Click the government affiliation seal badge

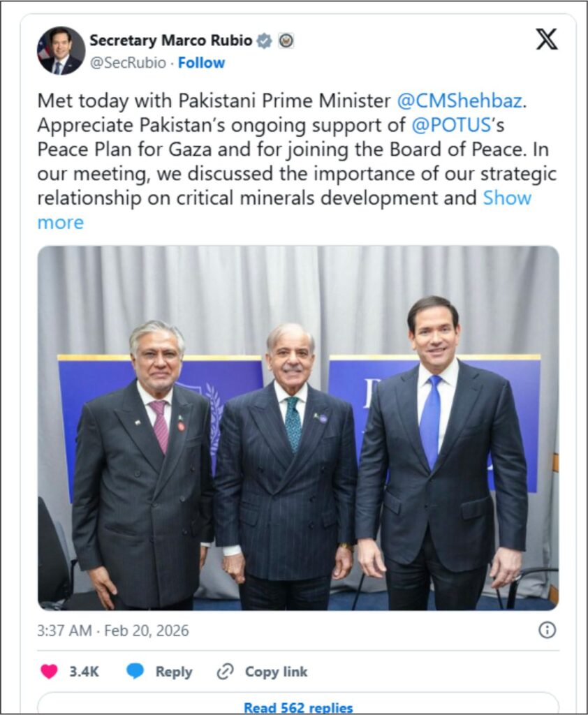click(x=286, y=41)
